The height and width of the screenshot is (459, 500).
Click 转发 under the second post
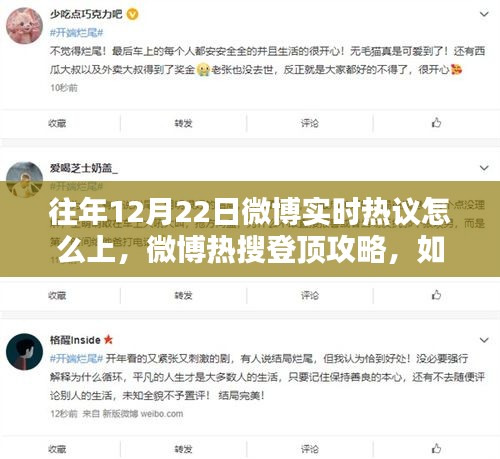(183, 295)
